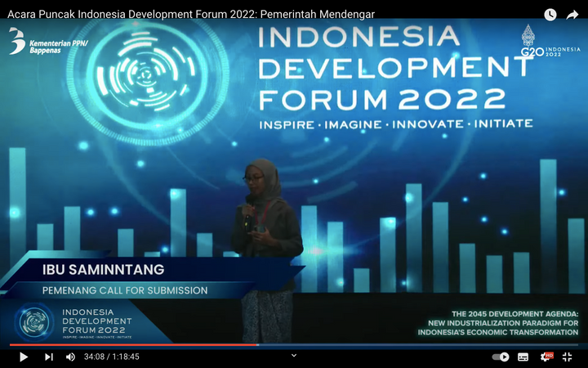Open the settings gear in player
Screen dimensions: 588x368
click(546, 357)
